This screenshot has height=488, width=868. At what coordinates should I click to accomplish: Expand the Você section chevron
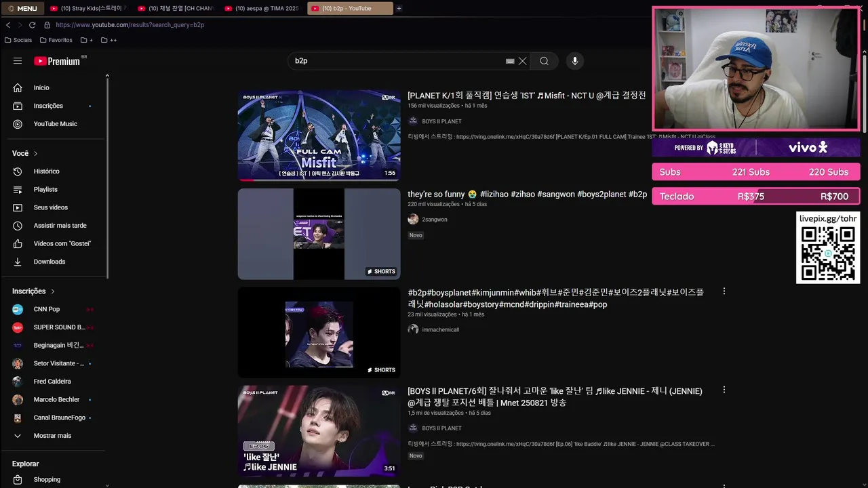[36, 154]
